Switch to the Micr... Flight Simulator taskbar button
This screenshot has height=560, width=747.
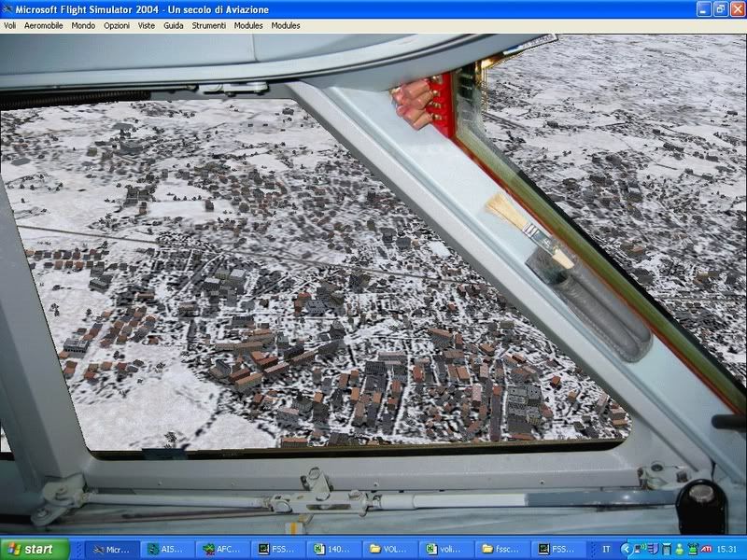112,549
